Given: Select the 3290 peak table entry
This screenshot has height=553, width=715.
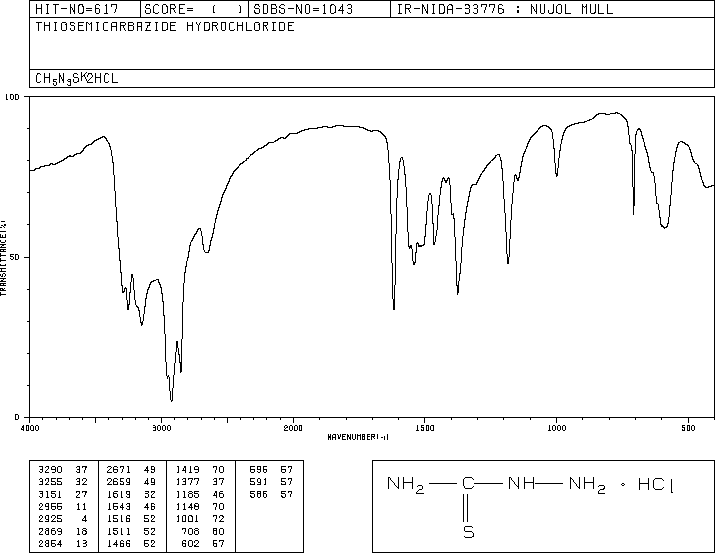Looking at the screenshot, I should (63, 470).
